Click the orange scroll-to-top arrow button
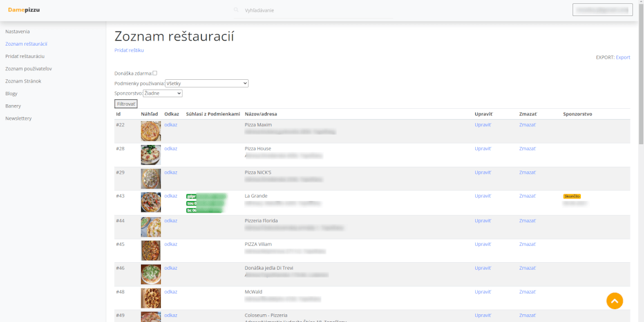The height and width of the screenshot is (322, 644). [614, 301]
